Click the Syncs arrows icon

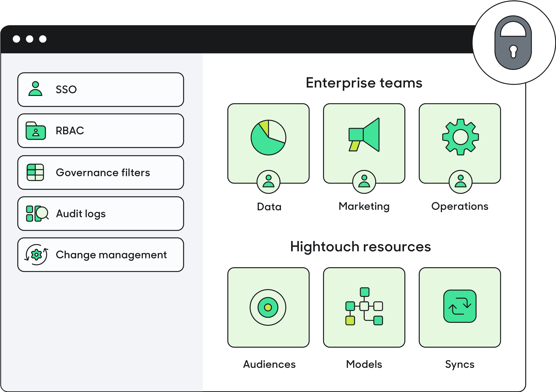460,306
